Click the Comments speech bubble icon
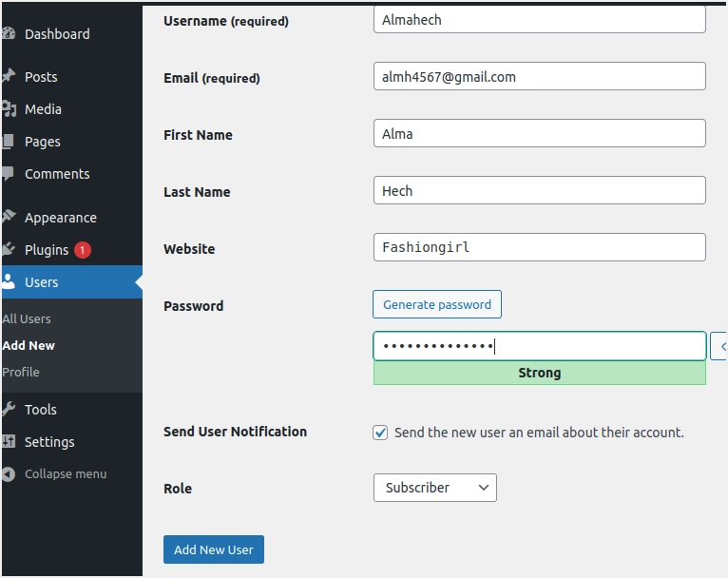Screen dimensions: 728x578 9,174
